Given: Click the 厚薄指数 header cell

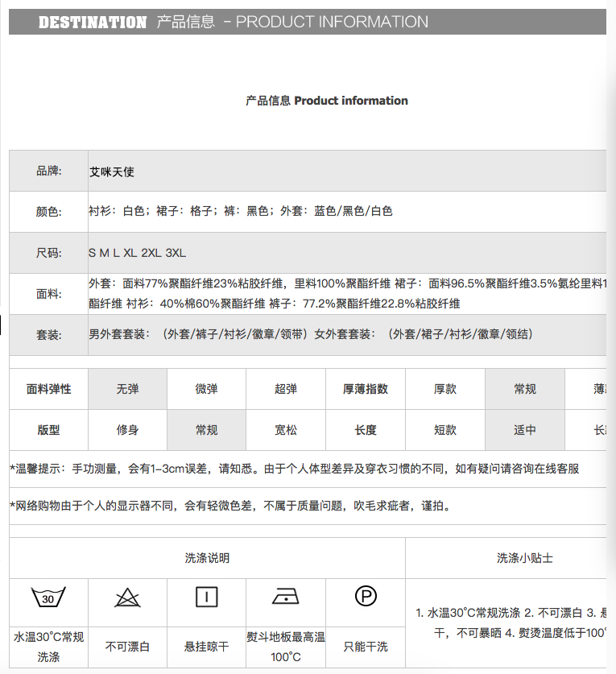Looking at the screenshot, I should pos(366,389).
